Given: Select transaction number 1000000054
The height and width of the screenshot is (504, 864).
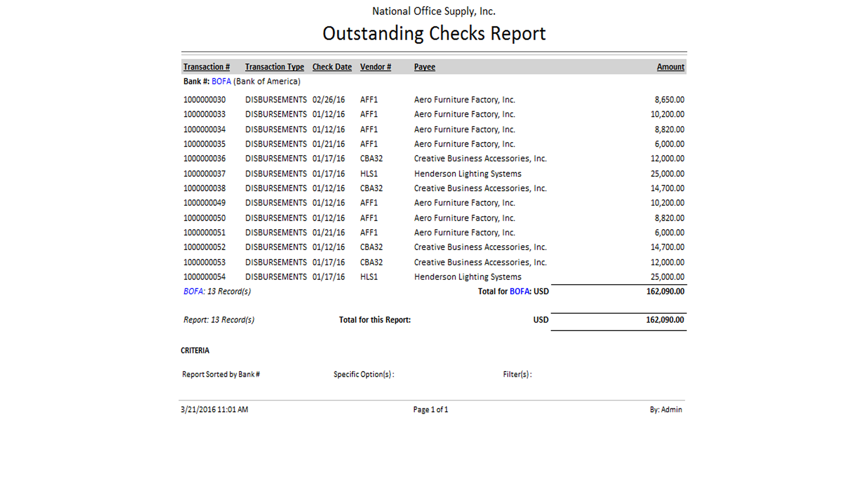Looking at the screenshot, I should (x=204, y=277).
